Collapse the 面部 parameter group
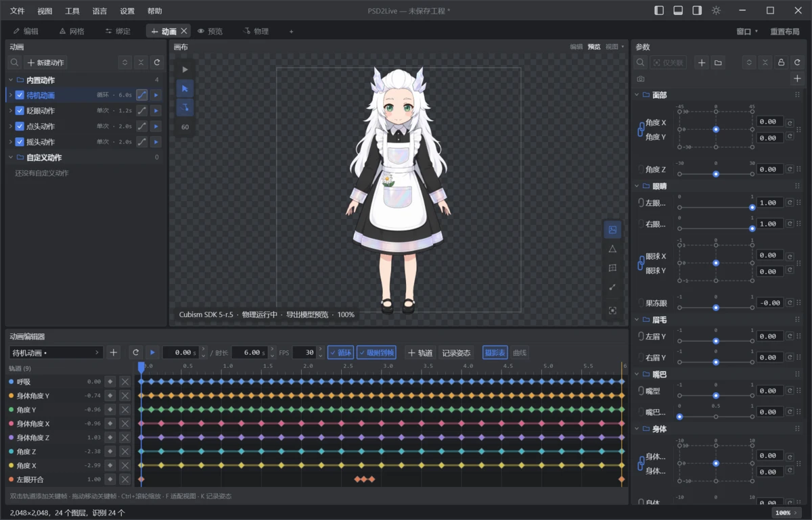This screenshot has height=520, width=812. (637, 95)
